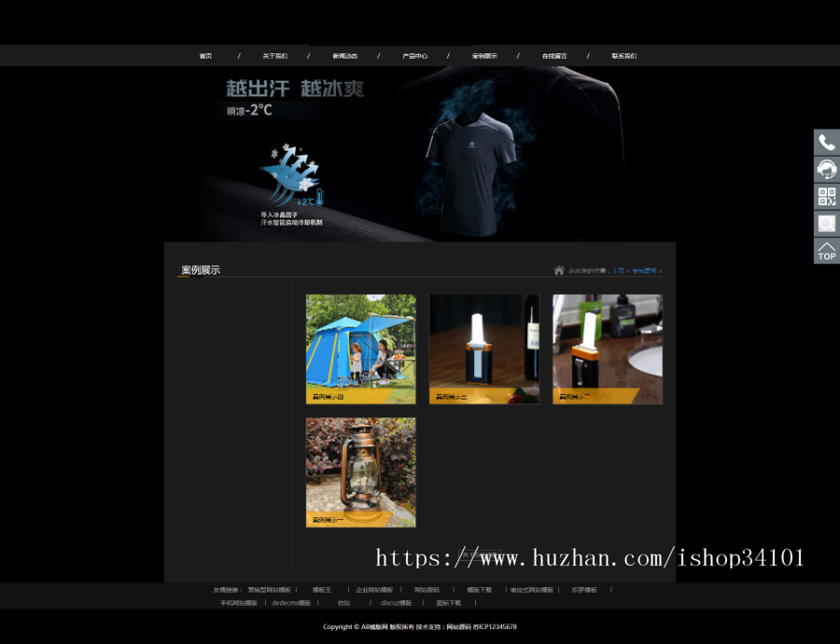840x644 pixels.
Task: Select 首页 in the navigation menu
Action: (x=205, y=56)
